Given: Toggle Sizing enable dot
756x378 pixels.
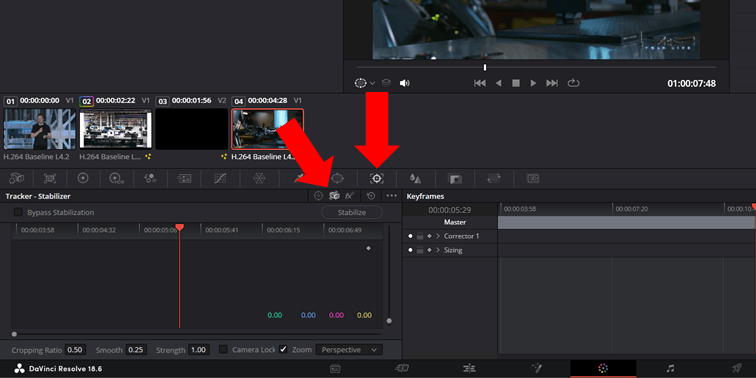Looking at the screenshot, I should click(410, 250).
